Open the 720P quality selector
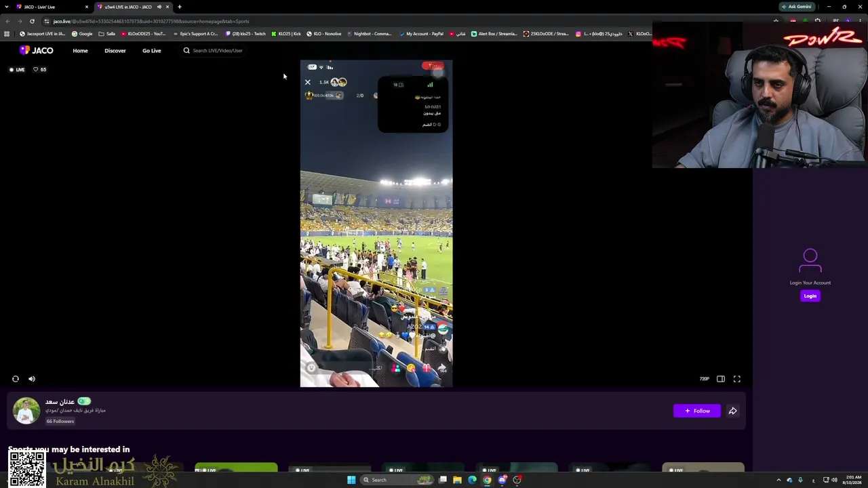The image size is (868, 488). pos(705,379)
